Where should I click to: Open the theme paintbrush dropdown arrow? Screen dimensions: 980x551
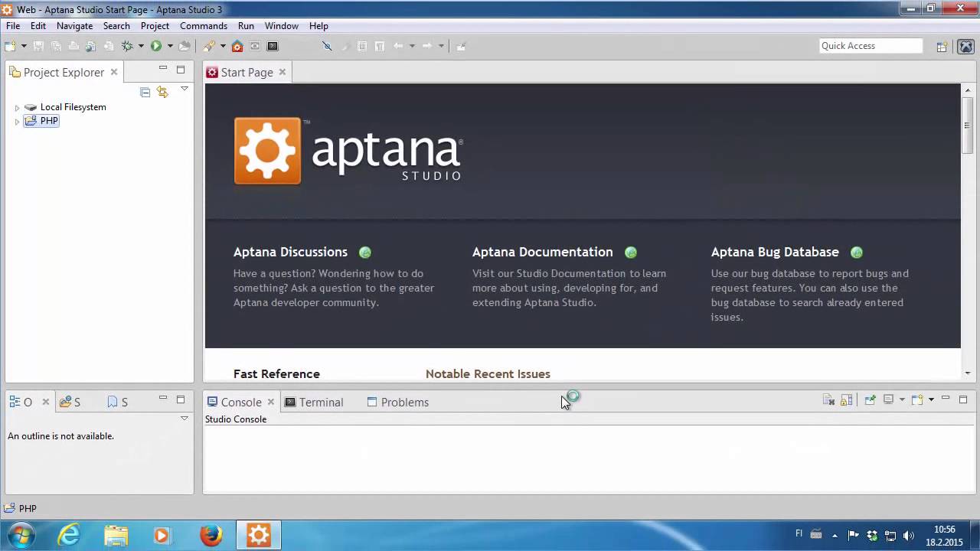click(x=223, y=46)
